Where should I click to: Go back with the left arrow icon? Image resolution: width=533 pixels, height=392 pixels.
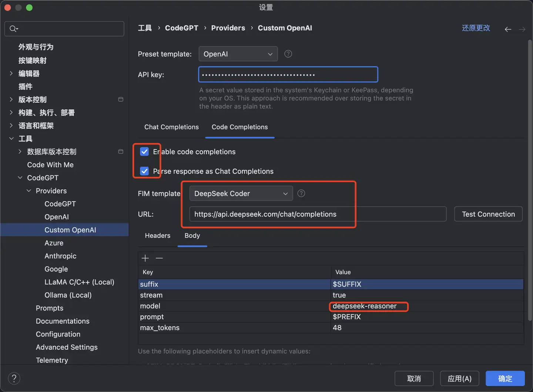(x=508, y=29)
